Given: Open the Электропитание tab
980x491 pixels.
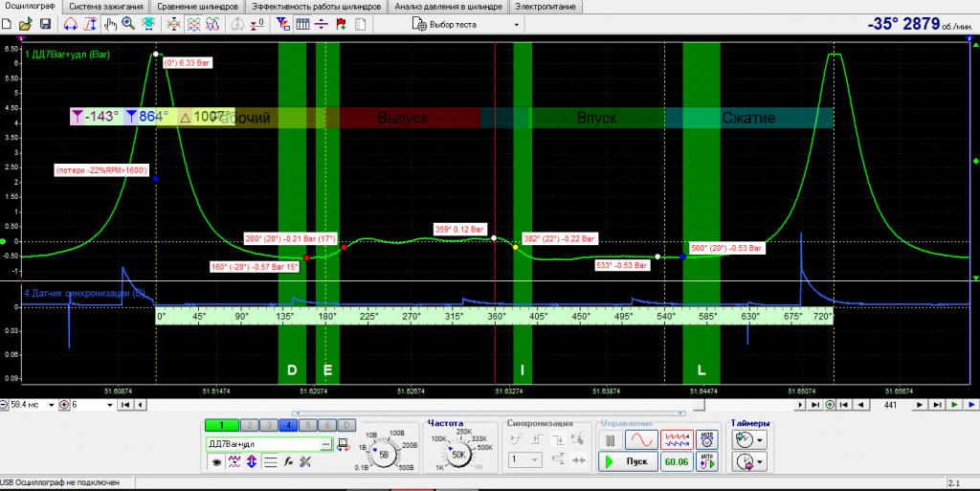Looking at the screenshot, I should pos(545,7).
